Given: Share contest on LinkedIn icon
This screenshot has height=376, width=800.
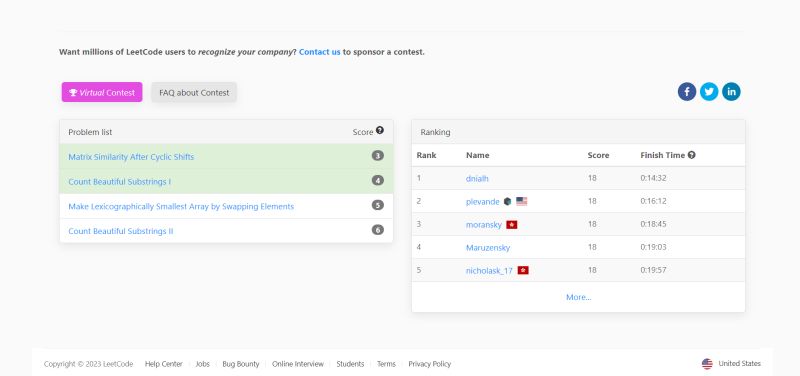Looking at the screenshot, I should click(731, 92).
